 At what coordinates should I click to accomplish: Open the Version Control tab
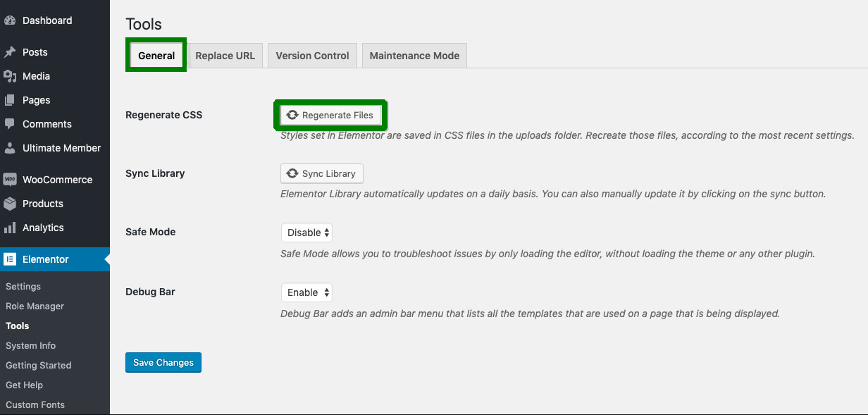312,56
